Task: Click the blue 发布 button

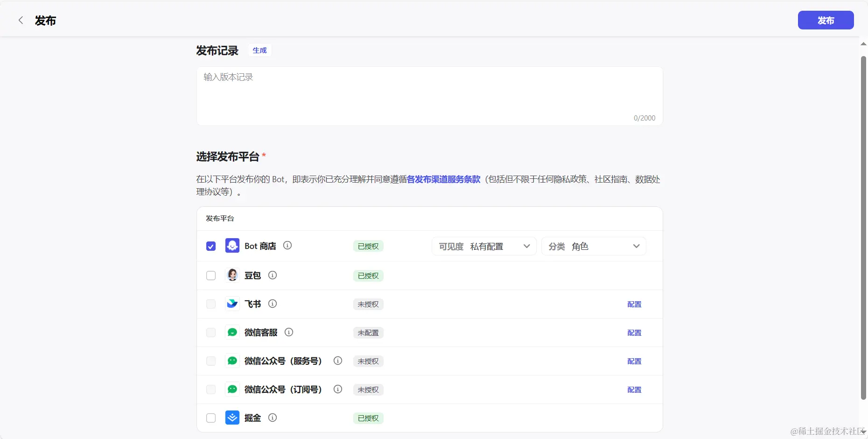Action: tap(826, 20)
